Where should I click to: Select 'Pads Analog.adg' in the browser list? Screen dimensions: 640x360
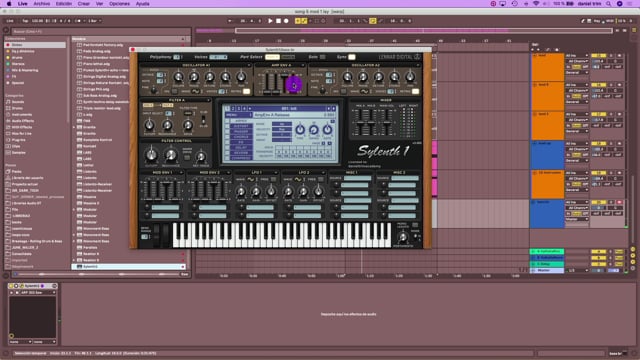pos(96,51)
